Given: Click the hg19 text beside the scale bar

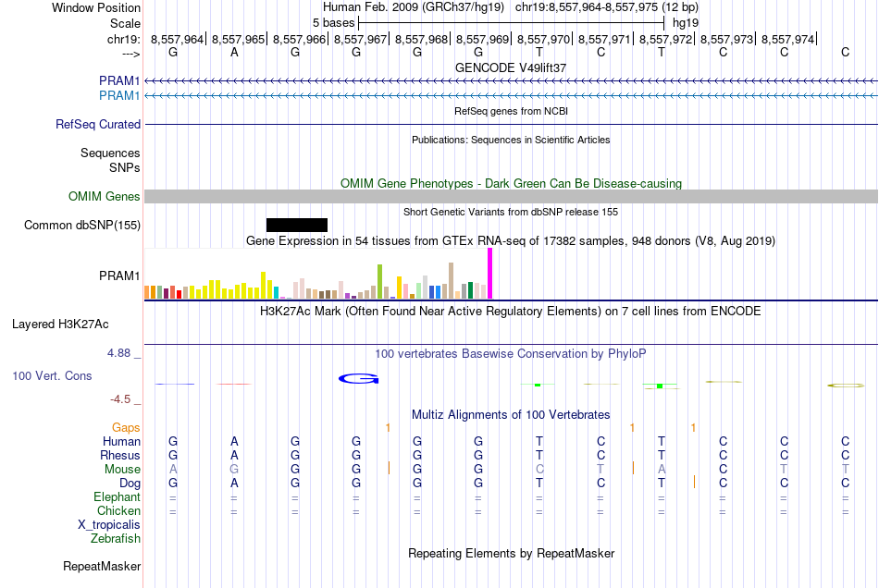Looking at the screenshot, I should (x=686, y=23).
